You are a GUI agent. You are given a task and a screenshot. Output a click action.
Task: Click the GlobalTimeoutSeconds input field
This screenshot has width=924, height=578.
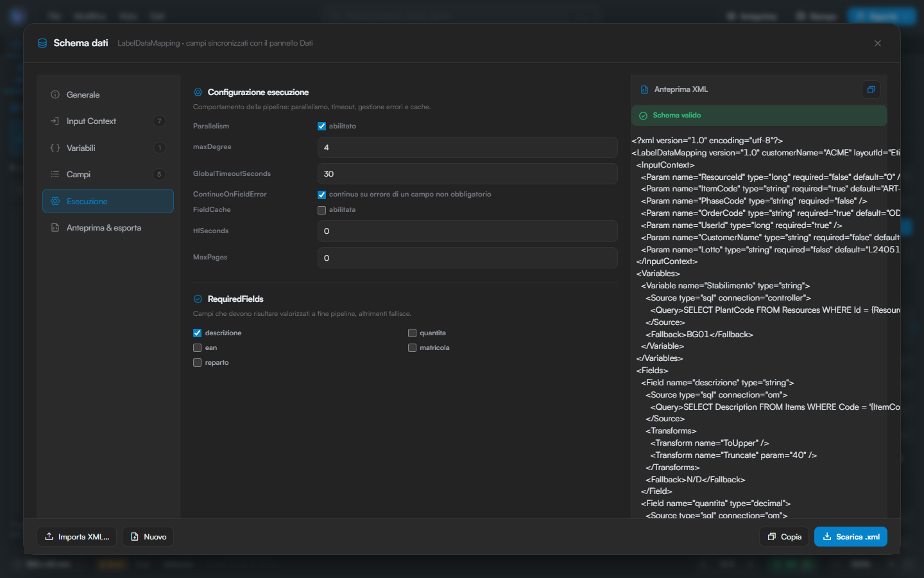click(x=467, y=174)
